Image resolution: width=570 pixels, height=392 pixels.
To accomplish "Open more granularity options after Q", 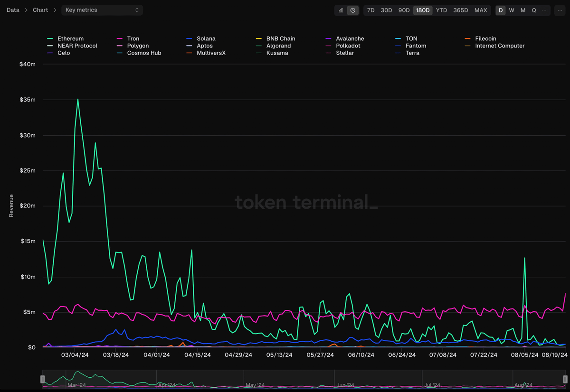I will coord(544,10).
